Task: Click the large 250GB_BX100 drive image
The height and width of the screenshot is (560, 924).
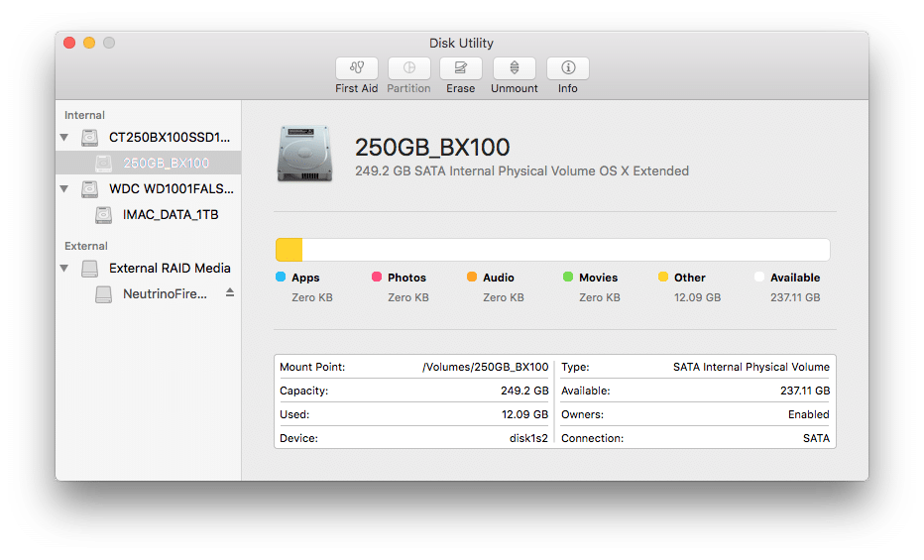Action: pos(304,154)
